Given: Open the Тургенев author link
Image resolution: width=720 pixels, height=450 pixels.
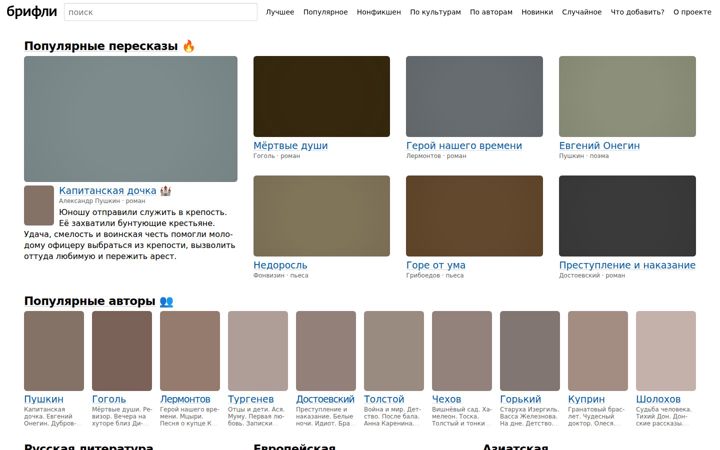Looking at the screenshot, I should pos(251,399).
